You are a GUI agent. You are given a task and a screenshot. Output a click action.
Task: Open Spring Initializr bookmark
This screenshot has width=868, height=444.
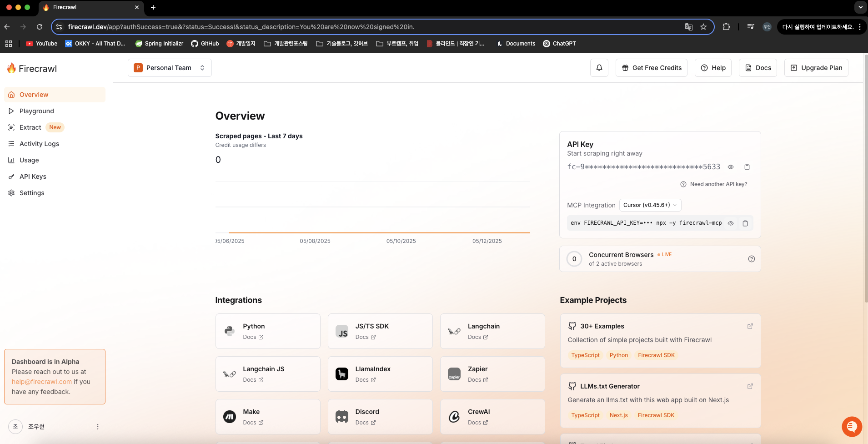(159, 44)
